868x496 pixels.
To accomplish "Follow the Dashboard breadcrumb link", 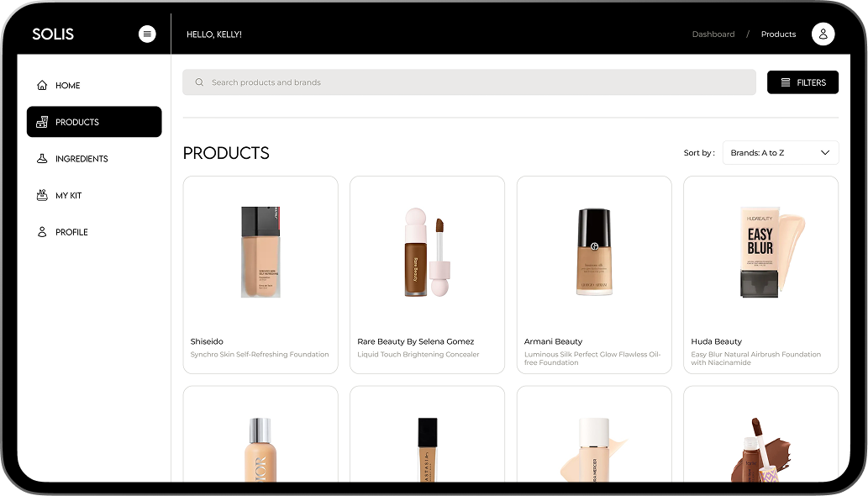I will (x=713, y=34).
